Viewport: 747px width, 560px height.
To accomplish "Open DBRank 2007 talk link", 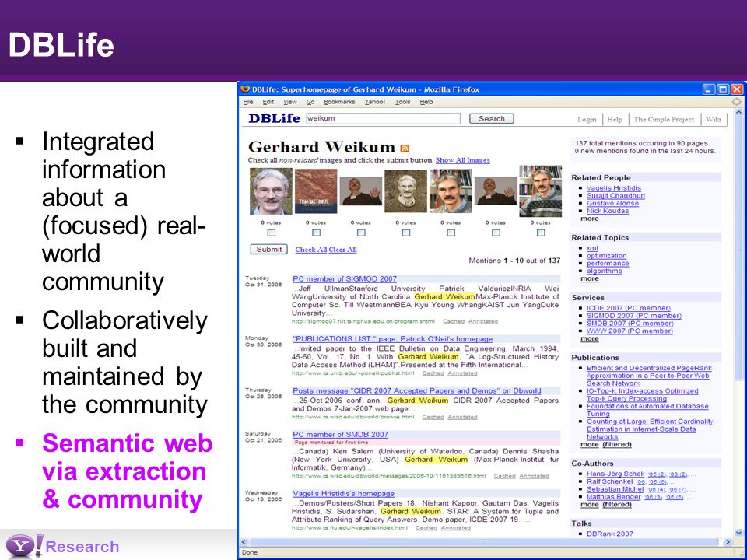I will click(610, 534).
